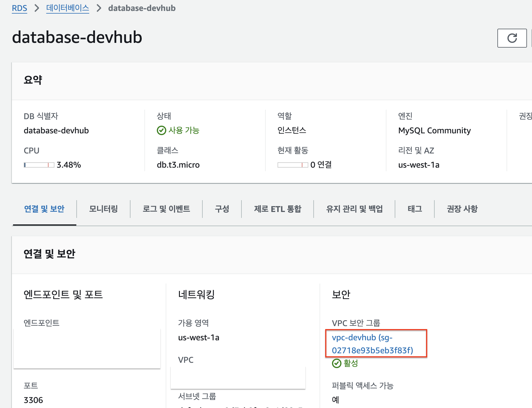
Task: Switch to the 구성 tab
Action: click(x=222, y=209)
